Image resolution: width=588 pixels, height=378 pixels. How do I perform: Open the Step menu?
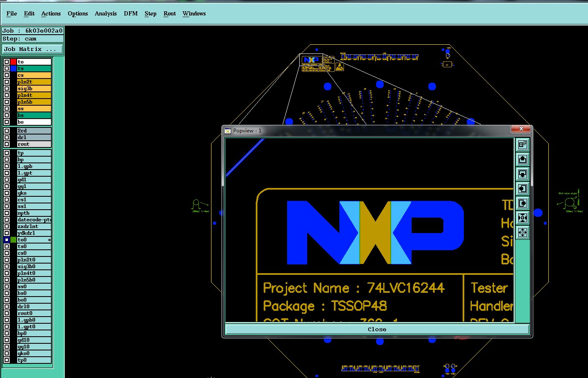(150, 13)
